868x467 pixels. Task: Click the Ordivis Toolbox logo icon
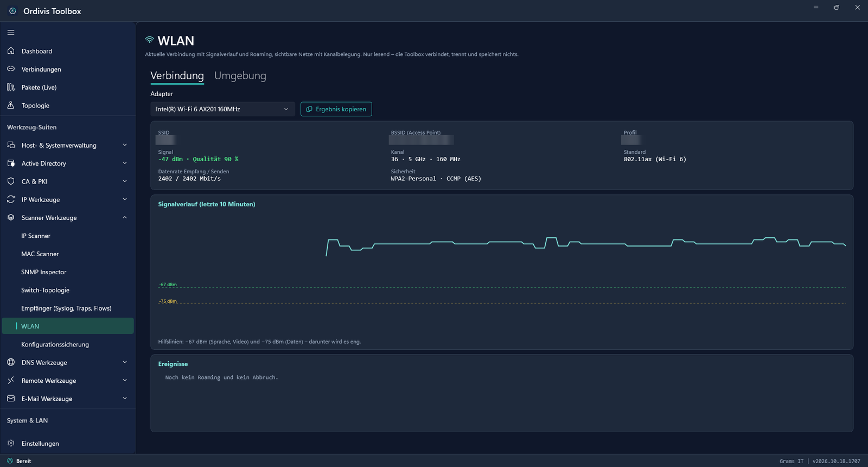(12, 11)
